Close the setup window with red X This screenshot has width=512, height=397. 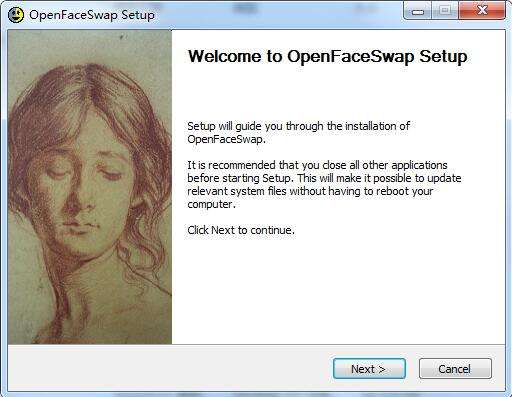coord(482,11)
